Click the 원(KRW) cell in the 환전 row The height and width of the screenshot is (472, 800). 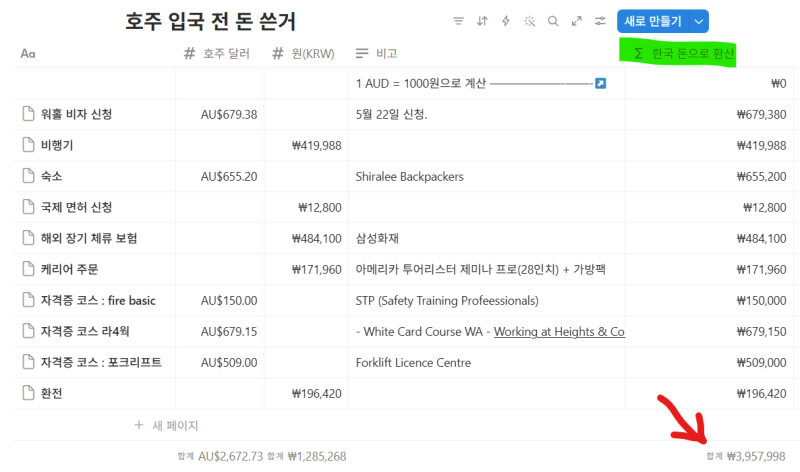coord(306,393)
